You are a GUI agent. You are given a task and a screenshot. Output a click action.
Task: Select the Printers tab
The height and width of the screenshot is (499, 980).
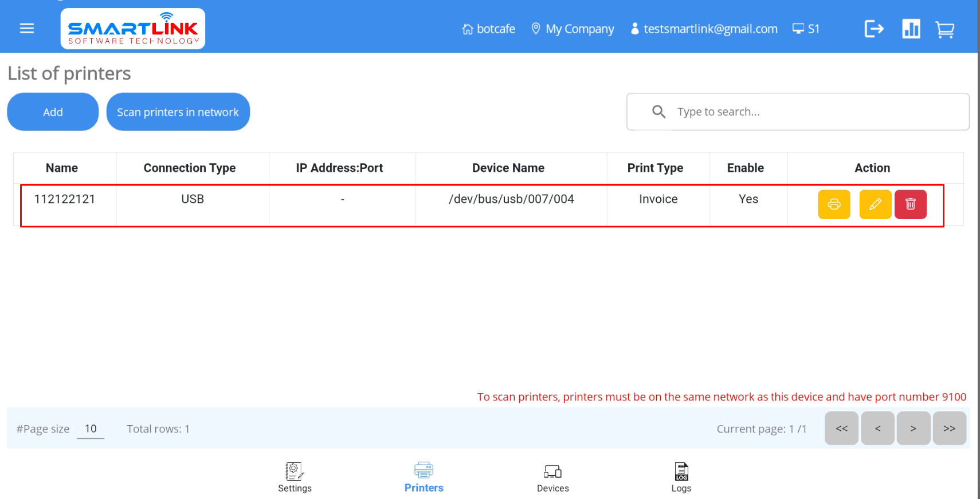(424, 477)
